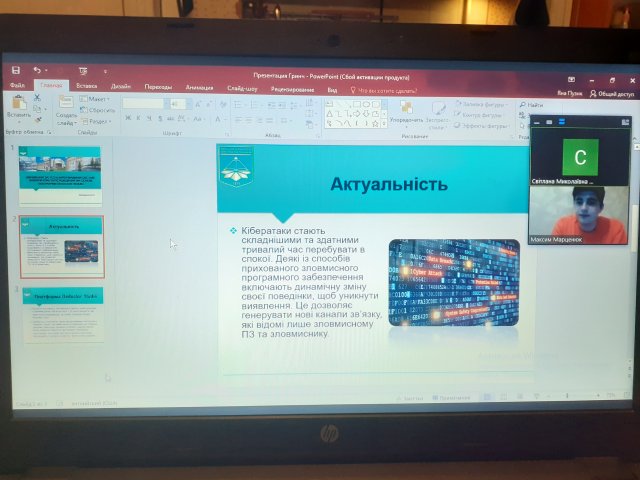
Task: Open the font name combo box
Action: pyautogui.click(x=143, y=103)
